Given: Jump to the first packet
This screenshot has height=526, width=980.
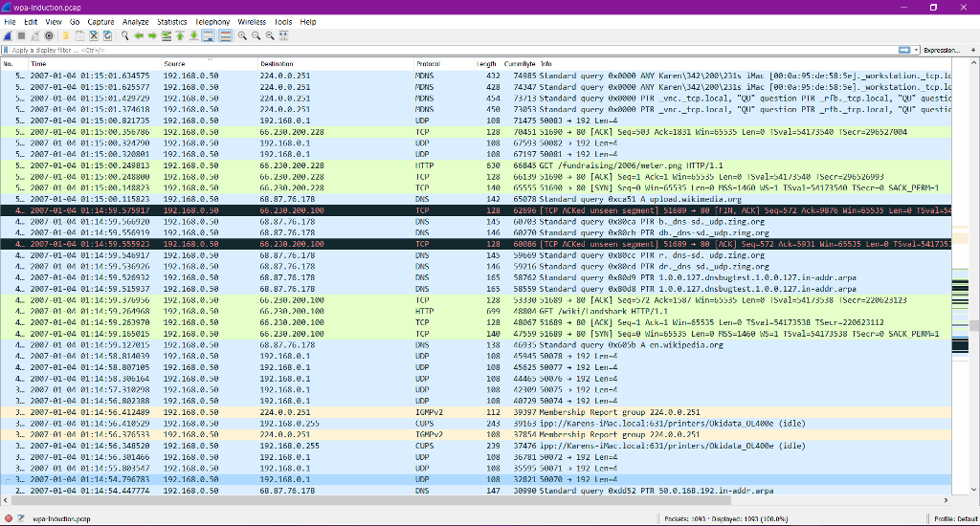Looking at the screenshot, I should tap(180, 35).
